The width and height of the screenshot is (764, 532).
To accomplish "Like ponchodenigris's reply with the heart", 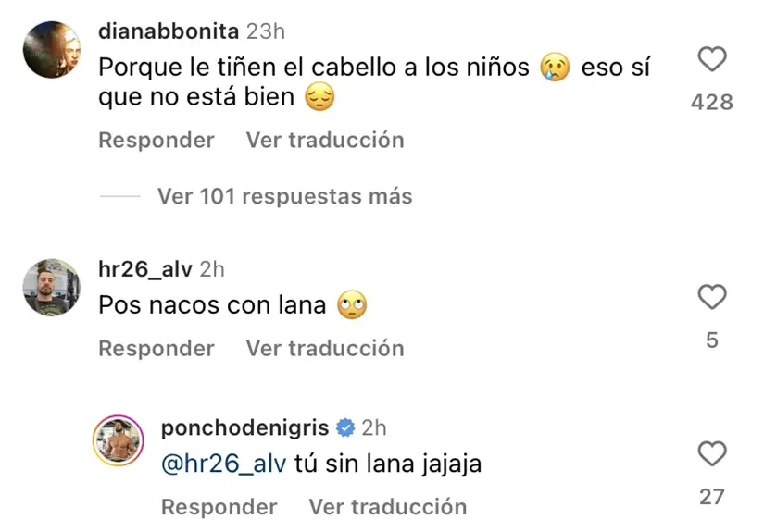I will 711,454.
